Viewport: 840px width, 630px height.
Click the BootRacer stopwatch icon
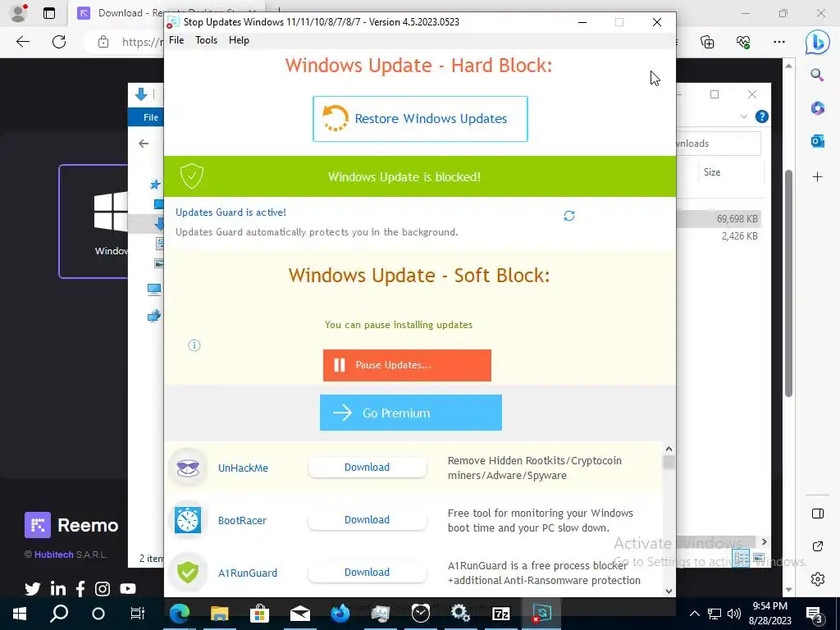[188, 519]
